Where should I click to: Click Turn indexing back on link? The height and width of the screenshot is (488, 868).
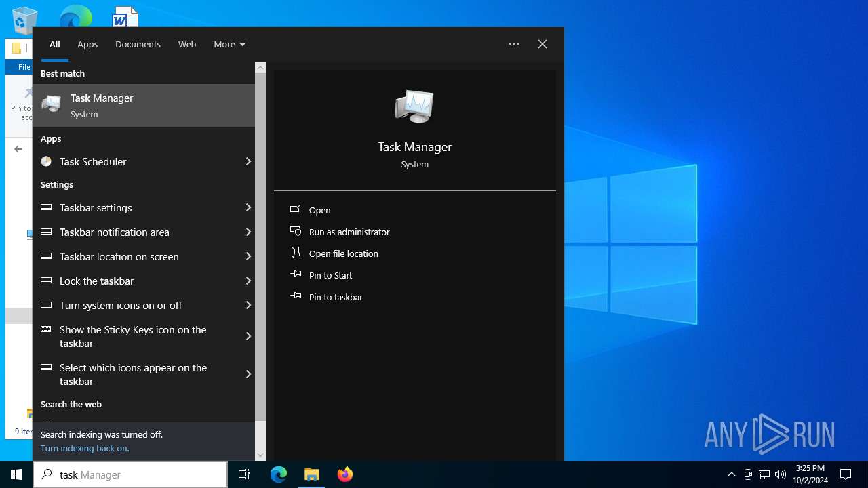85,449
